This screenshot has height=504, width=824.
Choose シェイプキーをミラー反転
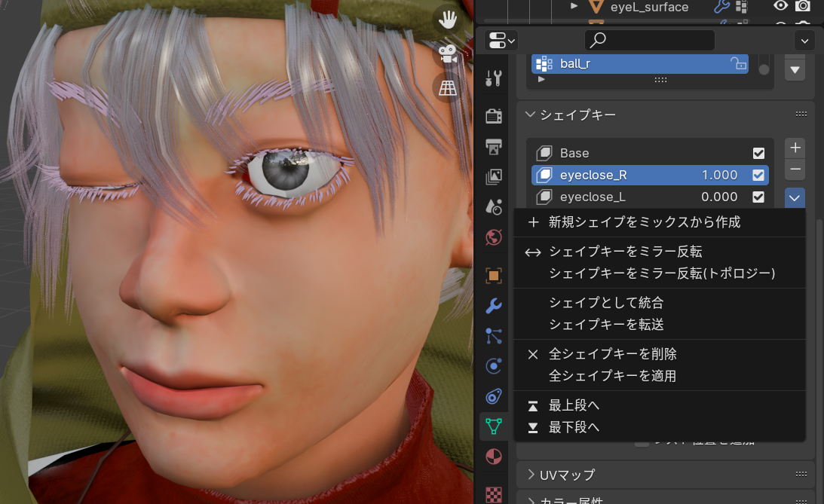660,252
